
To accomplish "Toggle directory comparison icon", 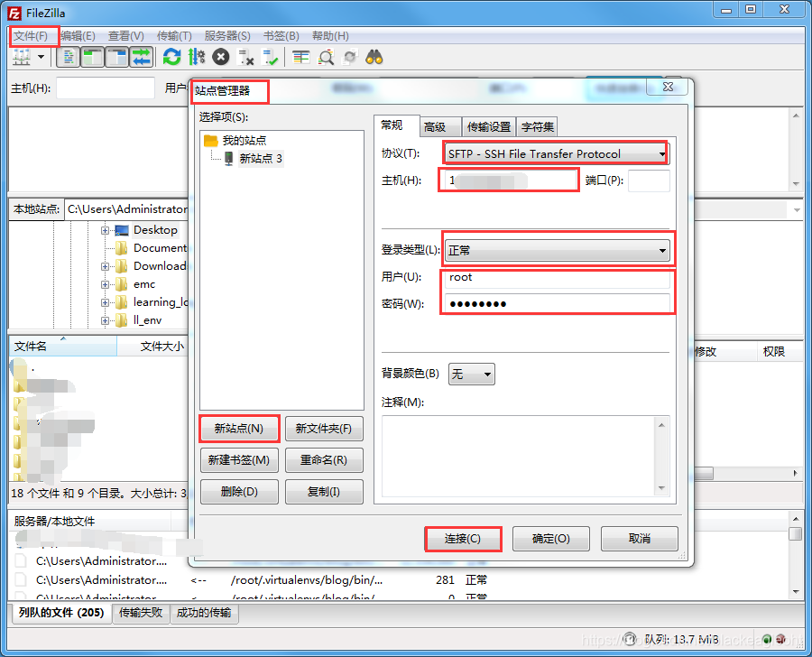I will pos(326,57).
